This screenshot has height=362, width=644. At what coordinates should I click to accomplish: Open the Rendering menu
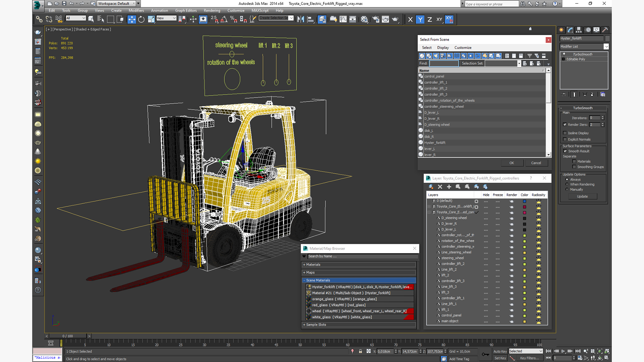pos(212,11)
